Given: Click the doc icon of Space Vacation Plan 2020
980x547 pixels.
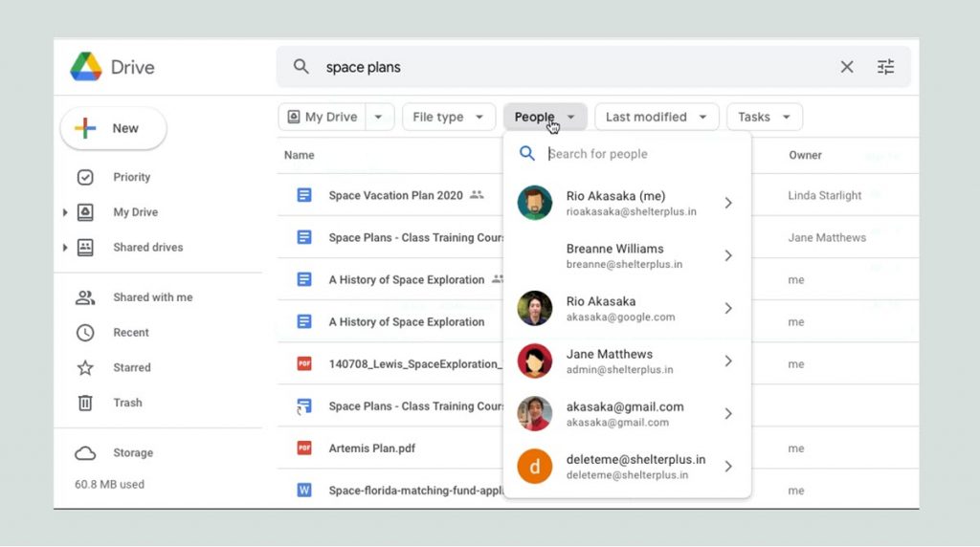Looking at the screenshot, I should pyautogui.click(x=303, y=195).
